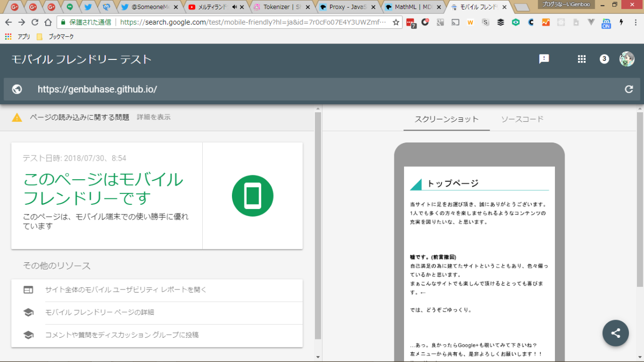Select the スクリーンショット tab
The height and width of the screenshot is (362, 644).
pos(446,119)
